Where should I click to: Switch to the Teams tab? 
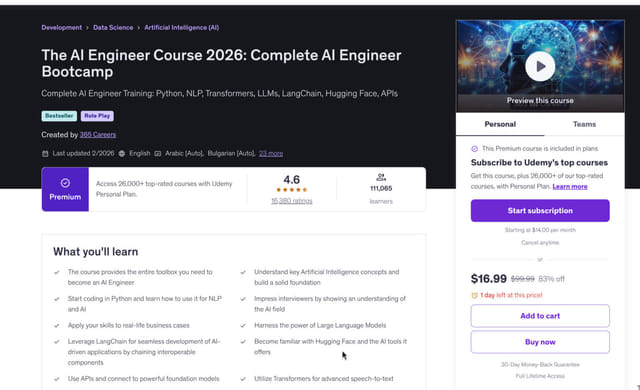(x=584, y=124)
